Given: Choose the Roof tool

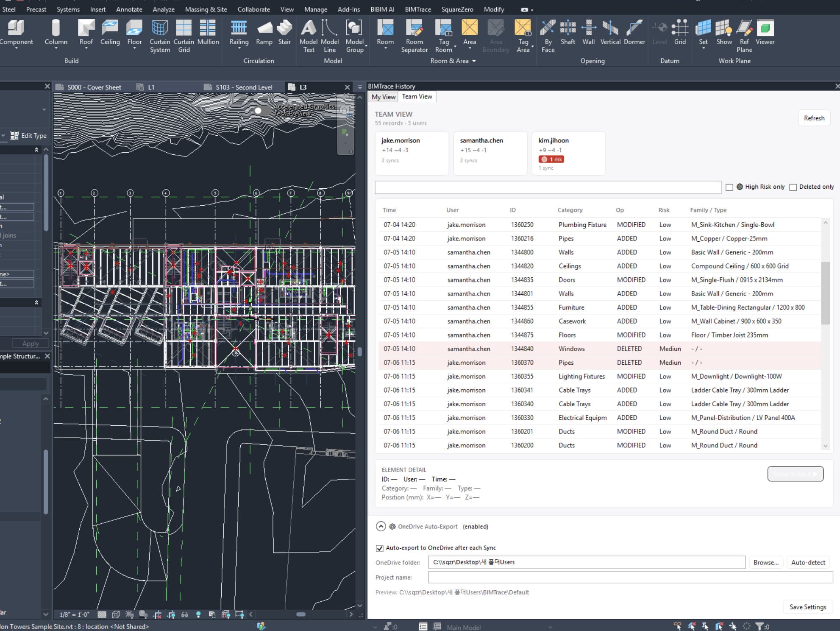Looking at the screenshot, I should click(x=86, y=33).
